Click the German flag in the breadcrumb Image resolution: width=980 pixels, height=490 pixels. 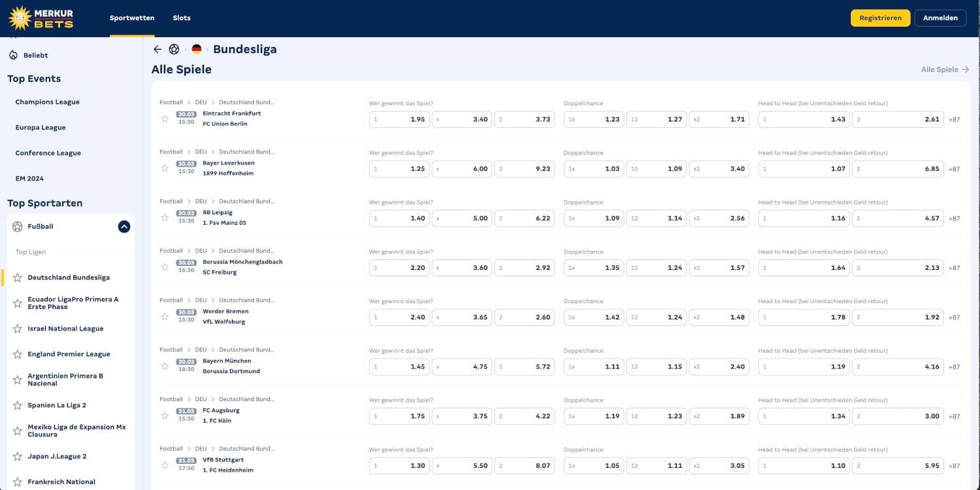[x=197, y=49]
